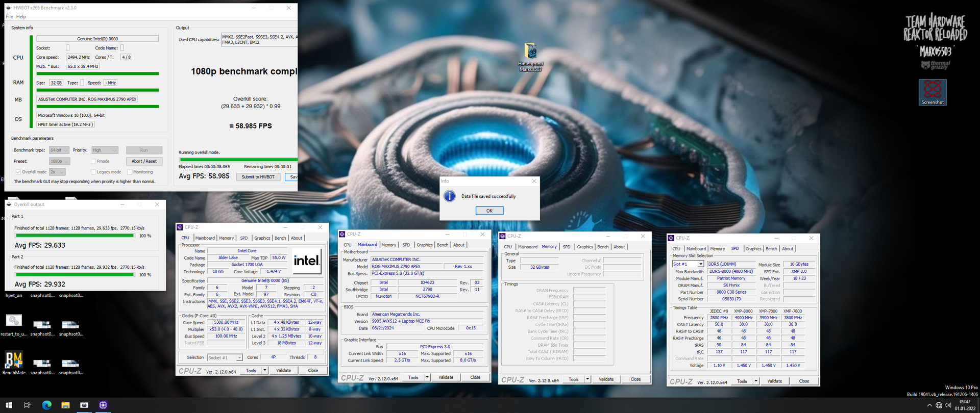Open the hpet_on desktop item
This screenshot has width=980, height=413.
click(14, 295)
